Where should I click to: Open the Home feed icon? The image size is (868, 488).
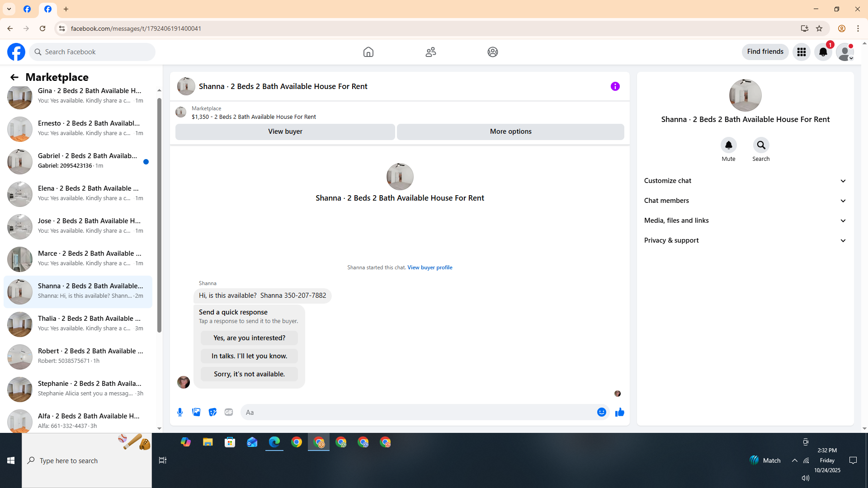point(368,52)
